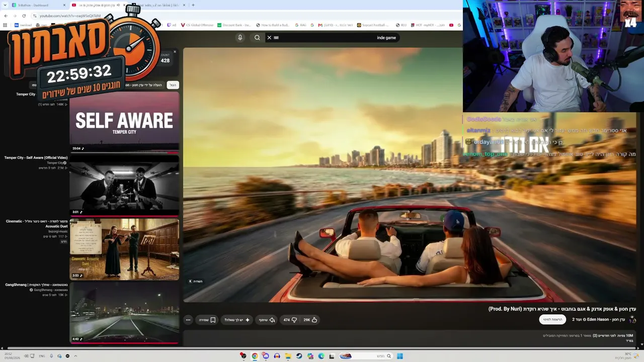644x362 pixels.
Task: Open the 'Cinematic - Acoustic Duet' video title
Action: pyautogui.click(x=37, y=224)
